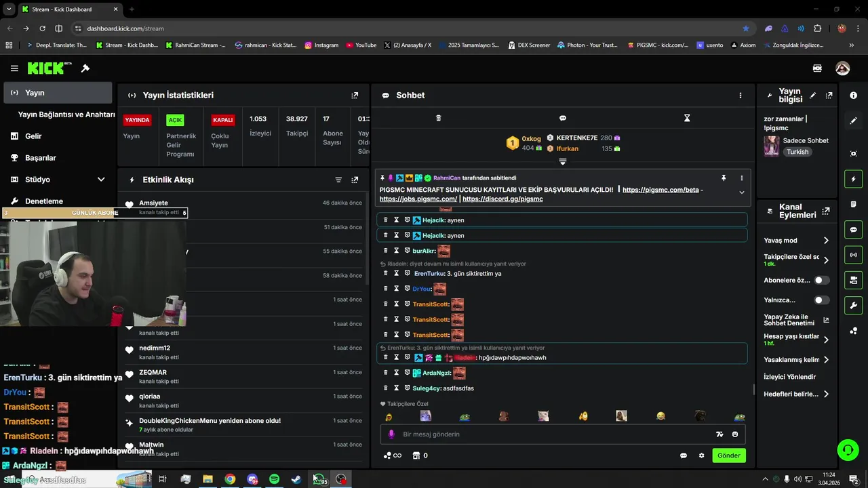Open three-dot menu on pinned message
Screen dimensions: 868x488
click(741, 178)
